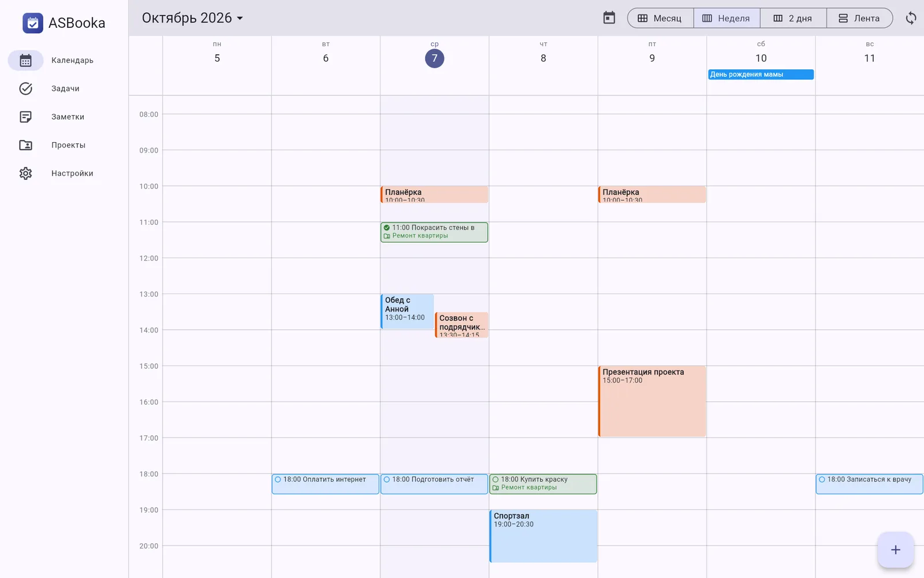Viewport: 924px width, 578px height.
Task: Open the Презентация проекта event
Action: 652,401
